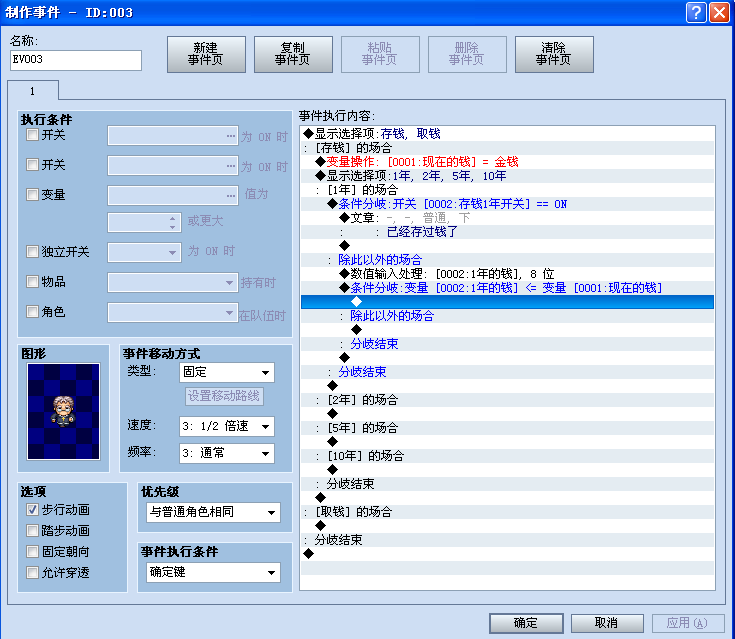Select event page tab 1

click(33, 91)
